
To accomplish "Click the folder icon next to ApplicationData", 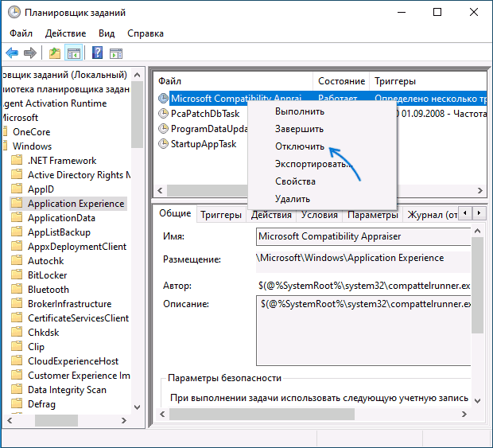I will [x=17, y=217].
